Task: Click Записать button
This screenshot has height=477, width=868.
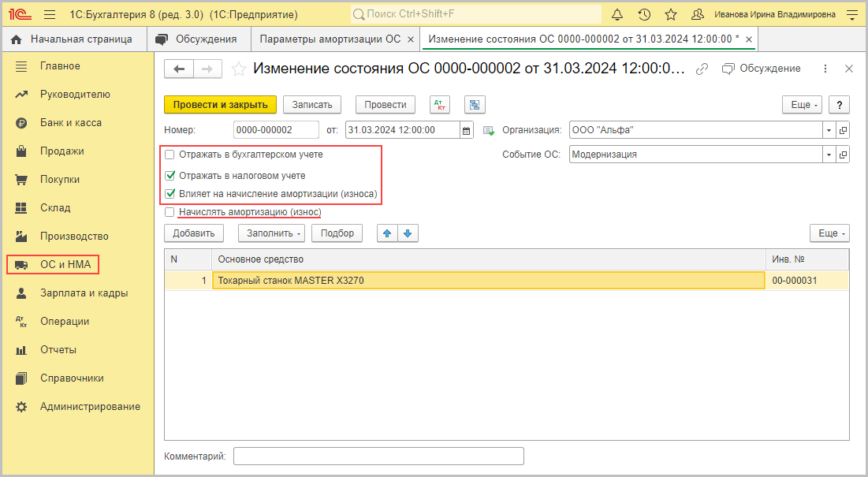Action: coord(312,105)
